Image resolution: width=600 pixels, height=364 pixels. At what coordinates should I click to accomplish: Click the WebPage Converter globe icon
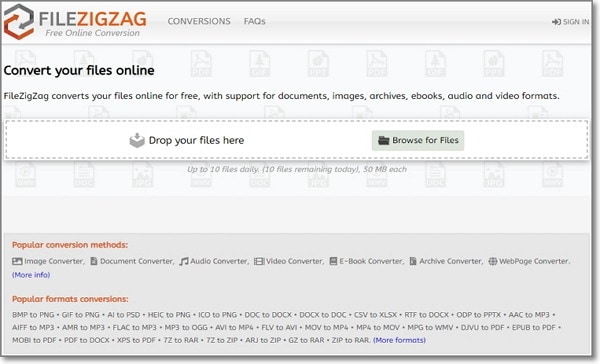coord(493,261)
